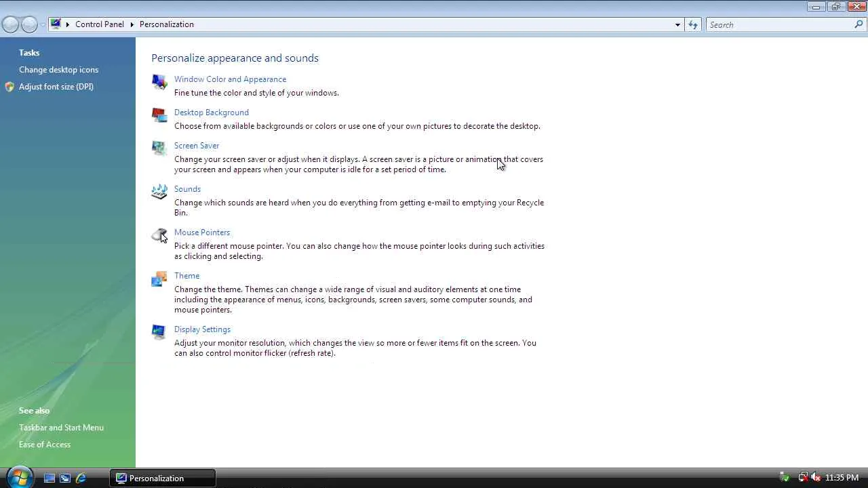Open the recent pages dropdown arrow
Screen dimensions: 868x488
(x=43, y=24)
